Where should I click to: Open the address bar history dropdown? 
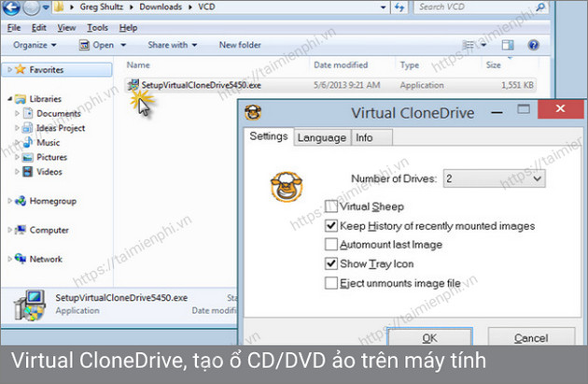pos(383,7)
